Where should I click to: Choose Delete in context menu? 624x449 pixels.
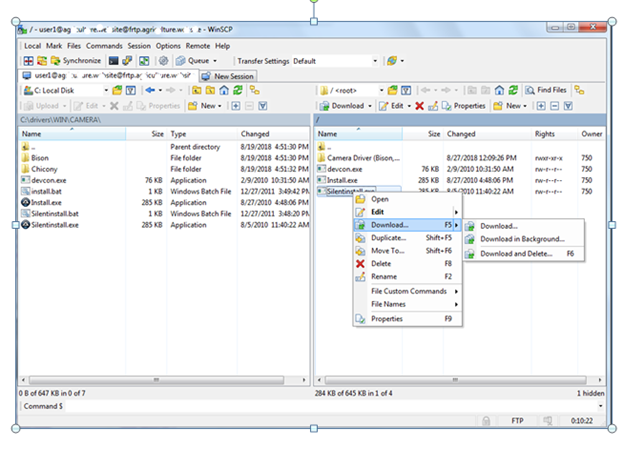408,264
